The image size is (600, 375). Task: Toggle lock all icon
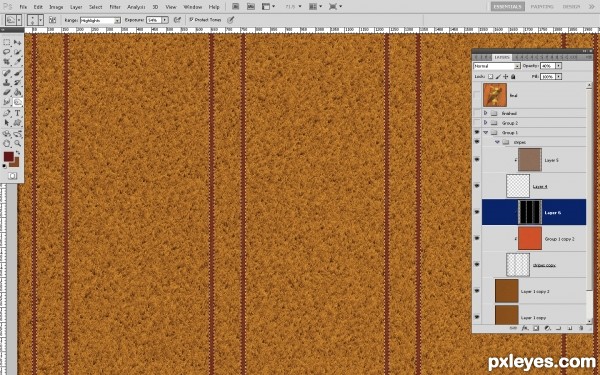pos(513,77)
